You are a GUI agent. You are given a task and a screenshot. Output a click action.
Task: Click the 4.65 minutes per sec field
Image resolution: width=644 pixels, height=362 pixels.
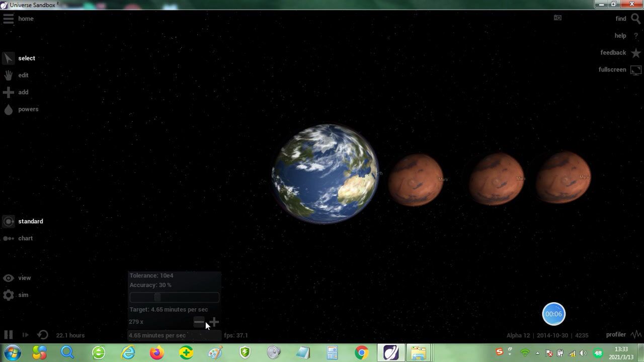[x=174, y=335]
